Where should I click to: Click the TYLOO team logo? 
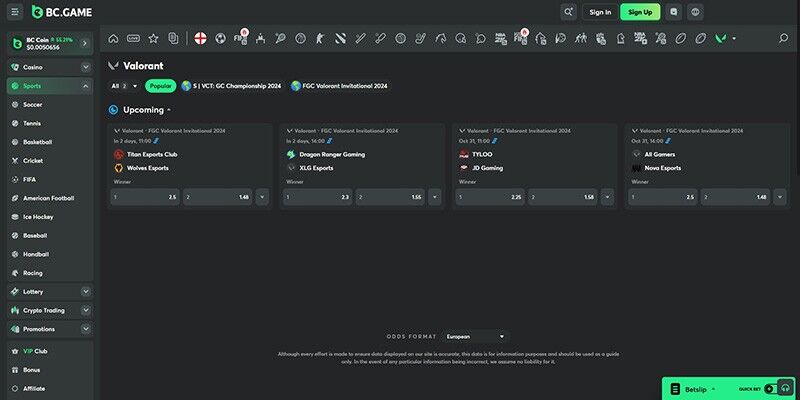point(464,154)
